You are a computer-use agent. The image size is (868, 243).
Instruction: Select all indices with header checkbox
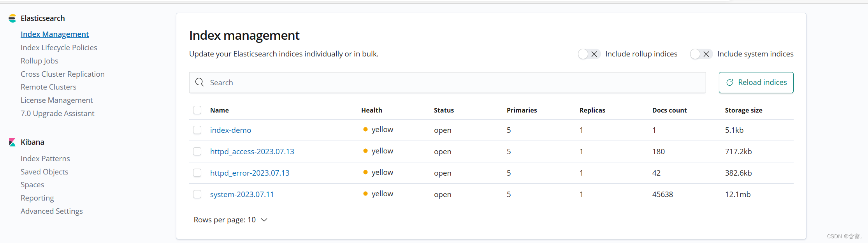point(197,110)
